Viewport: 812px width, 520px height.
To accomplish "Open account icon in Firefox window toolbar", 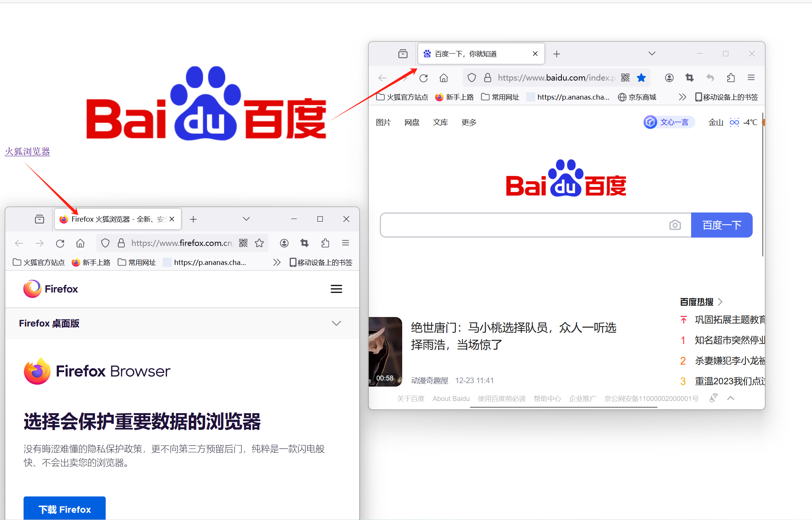I will 284,243.
